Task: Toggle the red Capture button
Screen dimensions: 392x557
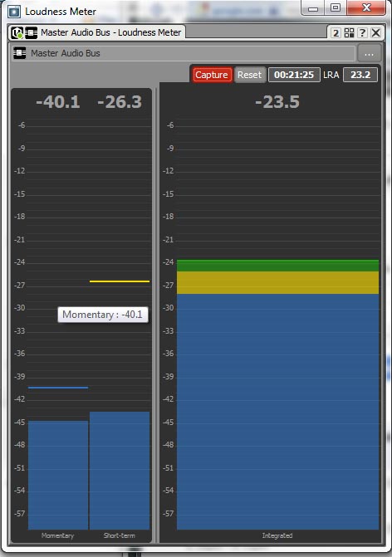Action: click(212, 75)
